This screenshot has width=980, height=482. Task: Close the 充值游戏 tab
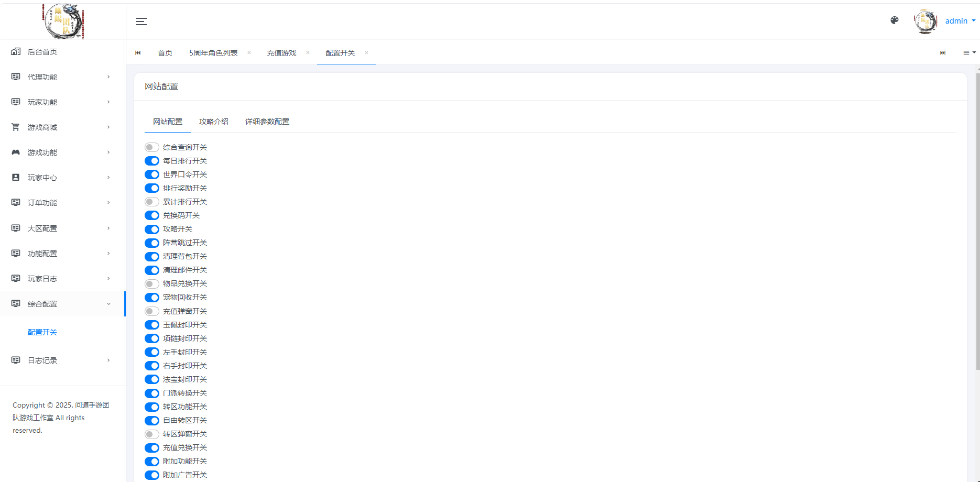308,52
